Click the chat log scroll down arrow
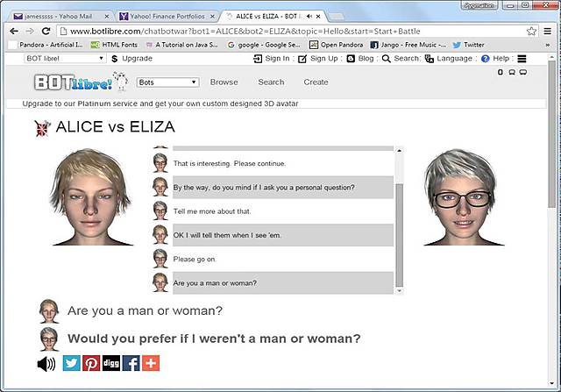This screenshot has width=561, height=392. [400, 290]
